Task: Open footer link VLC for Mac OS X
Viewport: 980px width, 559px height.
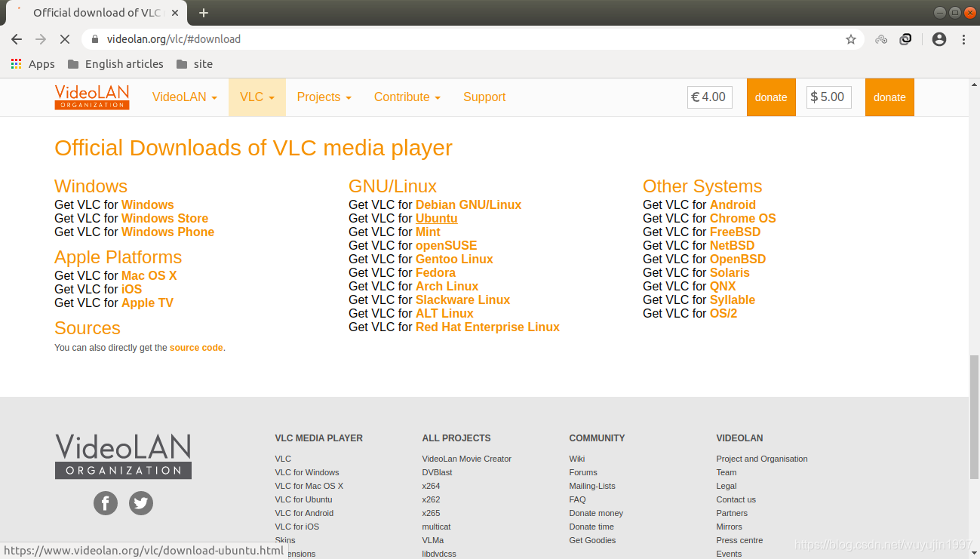Action: 309,486
